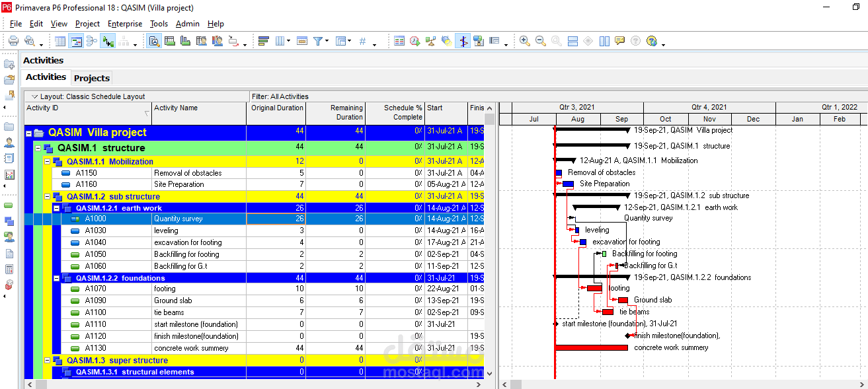
Task: Open the Hint Help speech-bubble icon
Action: click(x=620, y=41)
